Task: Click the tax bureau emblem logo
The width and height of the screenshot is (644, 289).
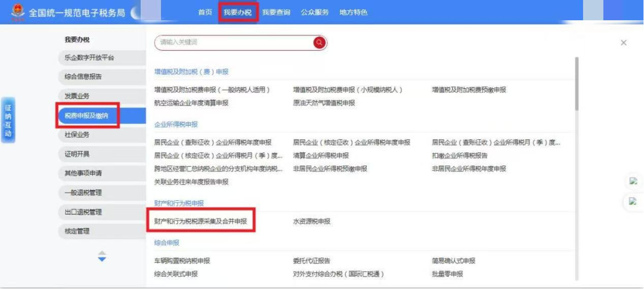Action: coord(17,10)
